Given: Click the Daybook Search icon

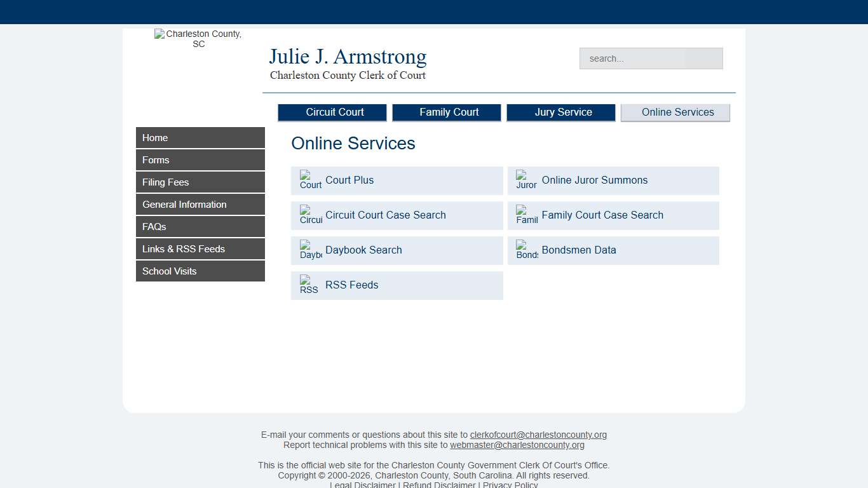Looking at the screenshot, I should point(309,250).
